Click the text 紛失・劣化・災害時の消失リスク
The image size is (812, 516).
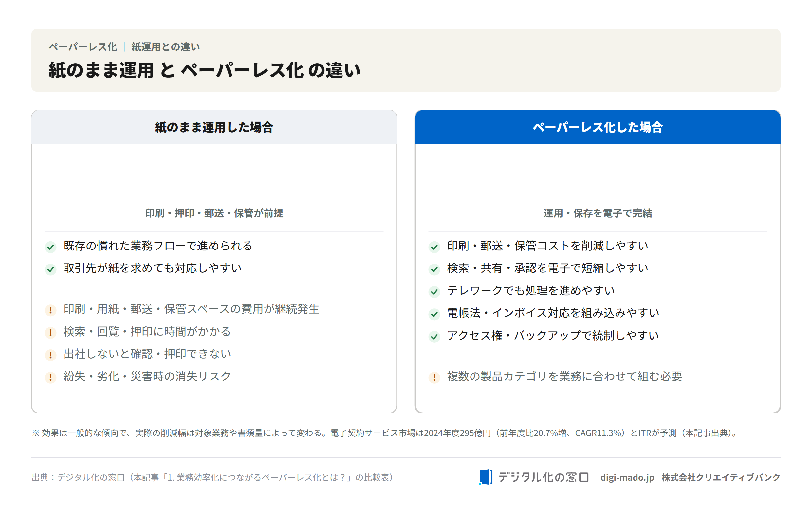click(x=147, y=377)
